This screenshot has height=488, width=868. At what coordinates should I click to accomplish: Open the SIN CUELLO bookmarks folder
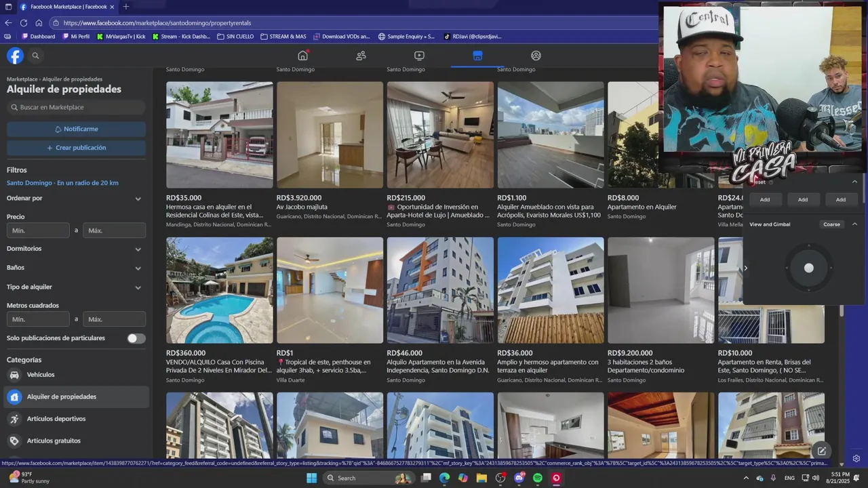point(235,37)
